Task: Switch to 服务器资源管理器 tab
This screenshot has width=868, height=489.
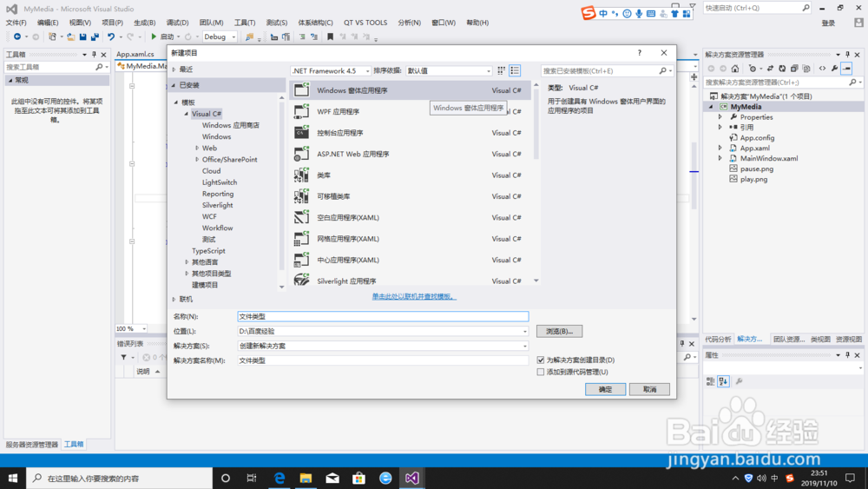Action: click(31, 444)
